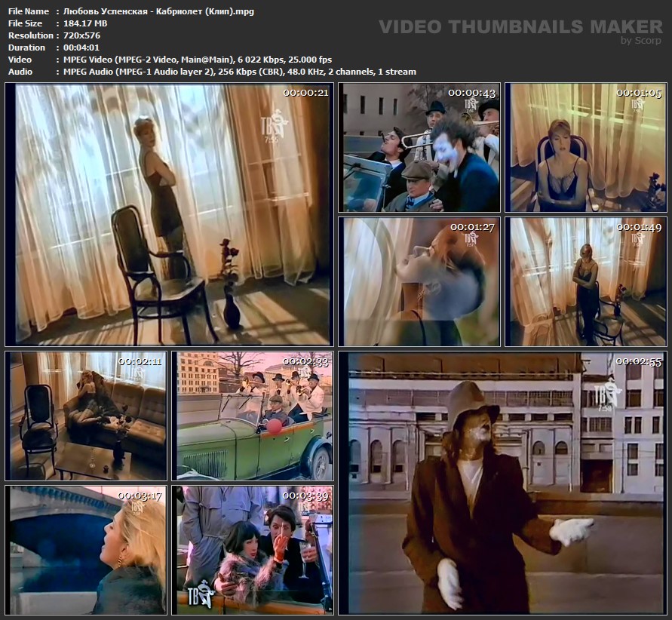Open the large mime thumbnail at 00:02:55
The image size is (672, 620).
coord(502,483)
